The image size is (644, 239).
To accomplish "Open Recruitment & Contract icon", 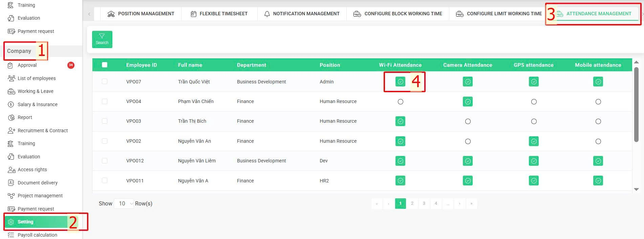I will click(11, 131).
